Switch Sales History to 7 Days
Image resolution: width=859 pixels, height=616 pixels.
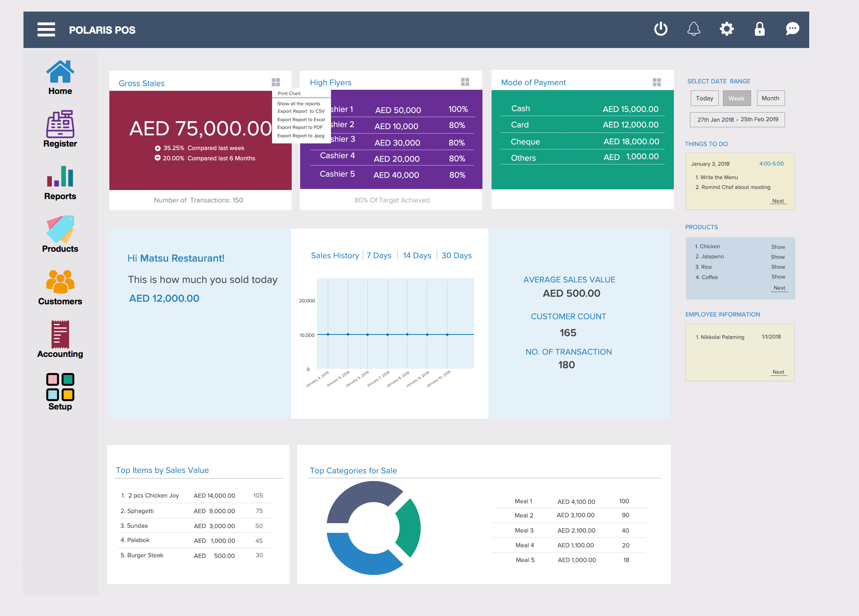tap(379, 255)
